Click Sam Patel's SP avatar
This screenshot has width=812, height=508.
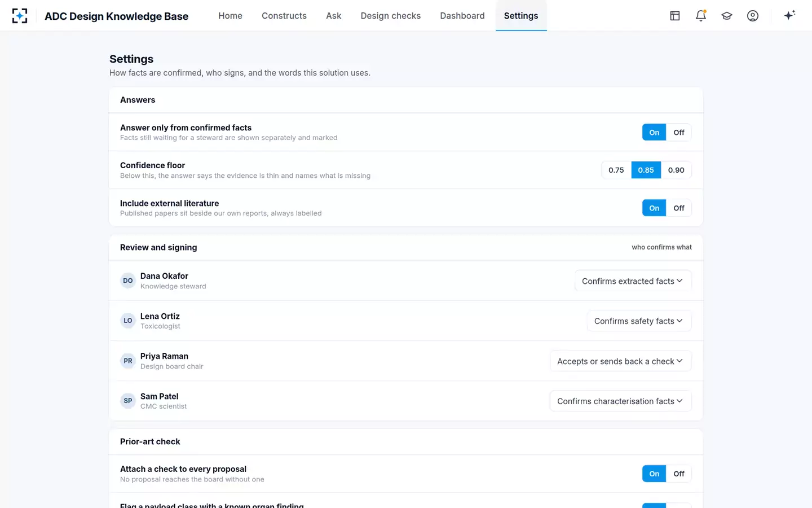128,401
